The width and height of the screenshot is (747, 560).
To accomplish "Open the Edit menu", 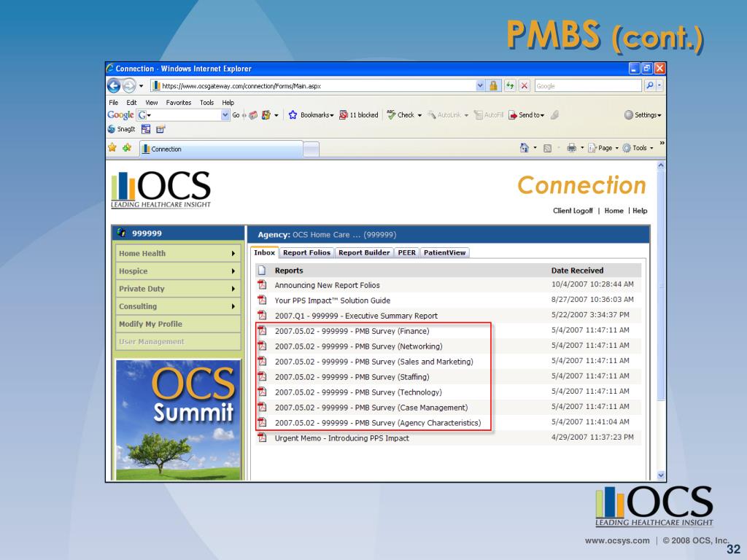I will (131, 102).
